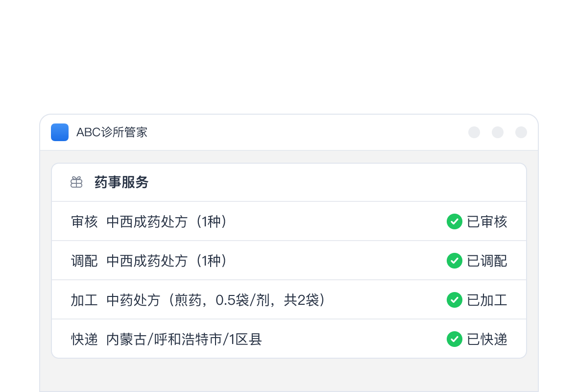Click the middle gray window control dot
The width and height of the screenshot is (578, 392).
click(498, 132)
